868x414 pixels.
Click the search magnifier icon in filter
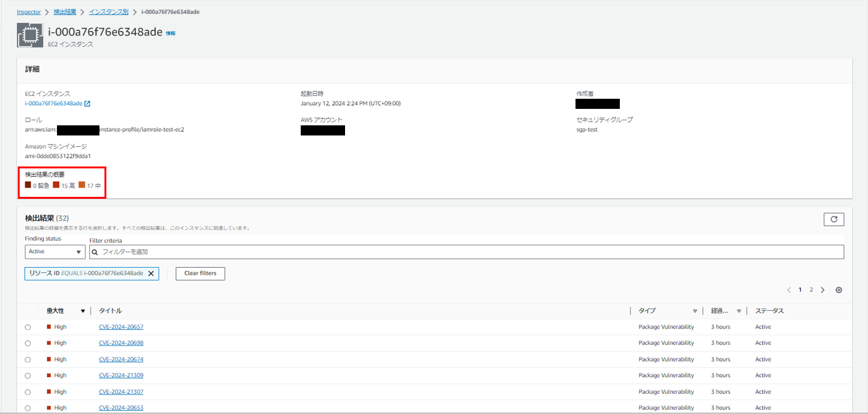(96, 252)
